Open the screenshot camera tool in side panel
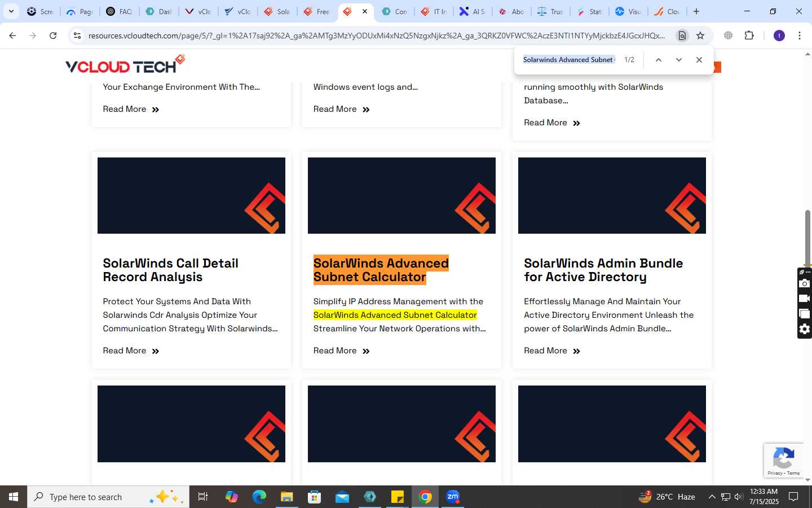This screenshot has height=508, width=812. click(x=805, y=283)
